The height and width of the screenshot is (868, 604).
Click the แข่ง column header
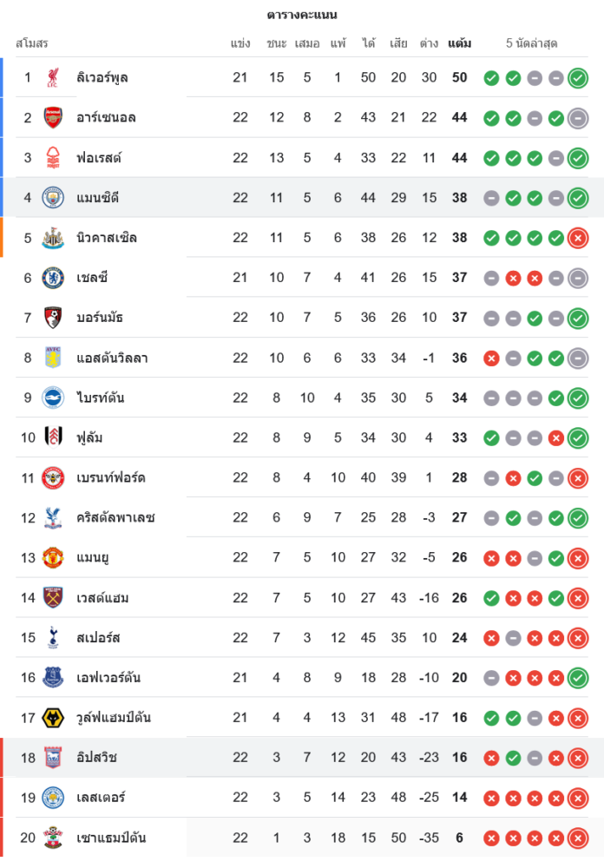240,43
